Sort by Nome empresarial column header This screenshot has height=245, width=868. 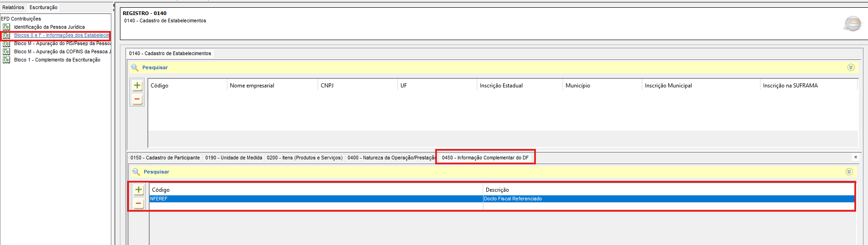[x=272, y=85]
